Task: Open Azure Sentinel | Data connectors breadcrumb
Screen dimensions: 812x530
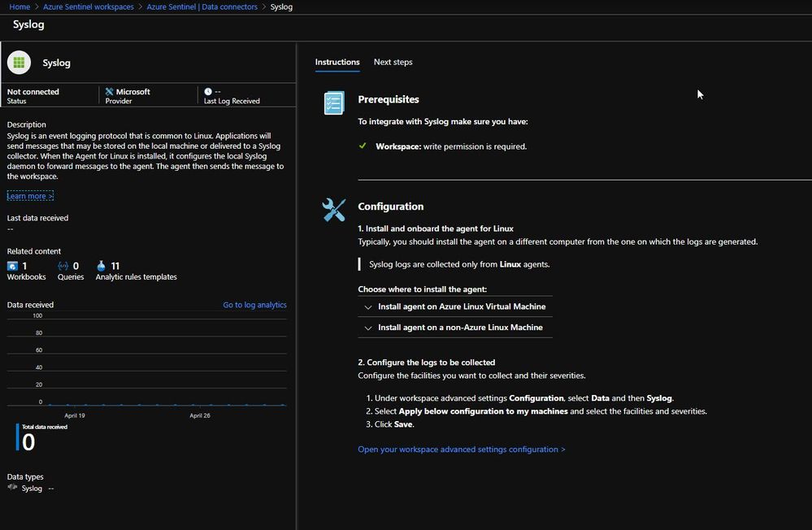Action: (x=203, y=7)
